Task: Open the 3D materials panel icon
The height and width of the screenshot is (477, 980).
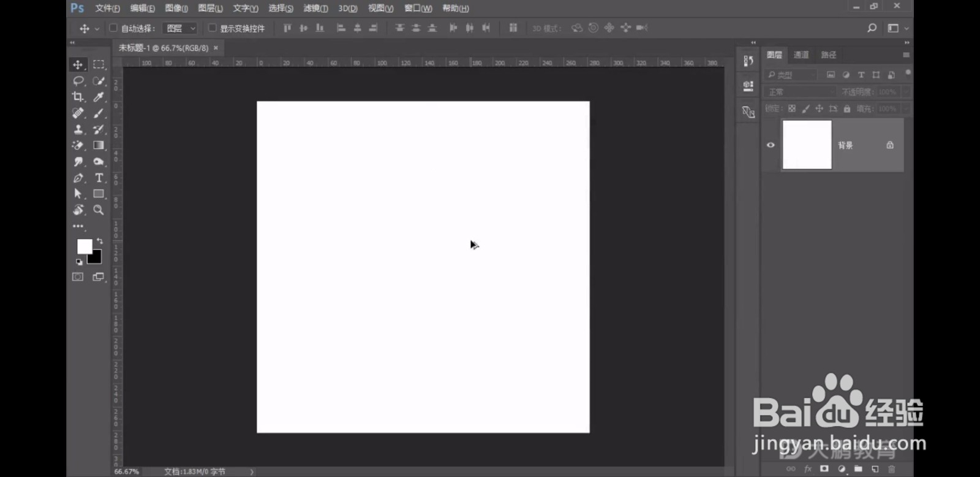Action: tap(748, 112)
